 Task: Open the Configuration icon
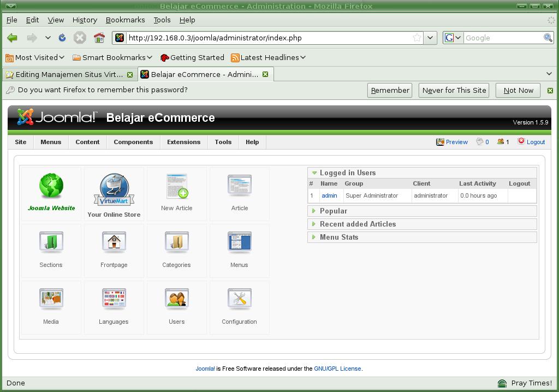click(x=239, y=305)
